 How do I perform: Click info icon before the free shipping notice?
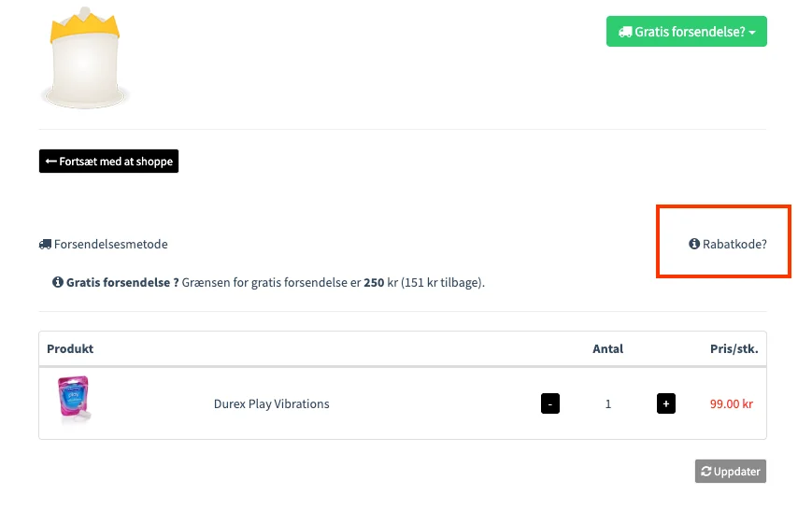point(58,282)
